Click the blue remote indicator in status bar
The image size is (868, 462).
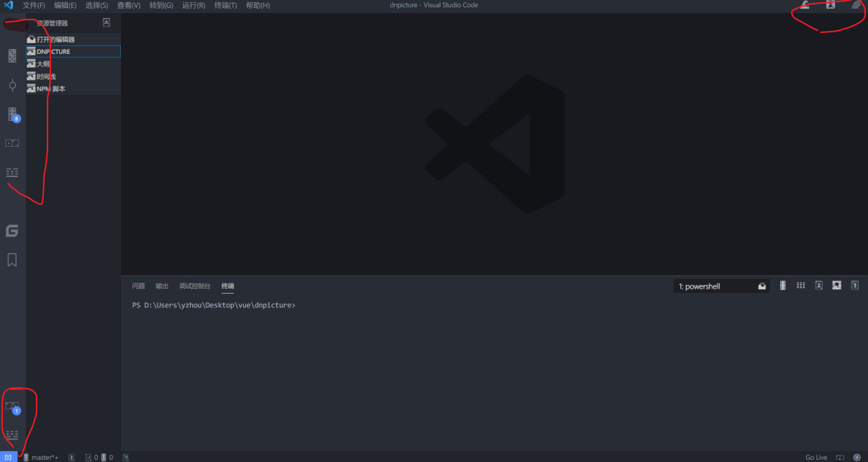[x=8, y=457]
